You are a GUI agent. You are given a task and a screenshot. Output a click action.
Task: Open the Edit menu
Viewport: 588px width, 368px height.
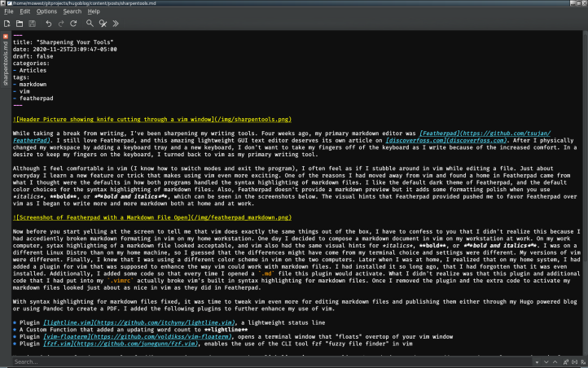pos(24,11)
